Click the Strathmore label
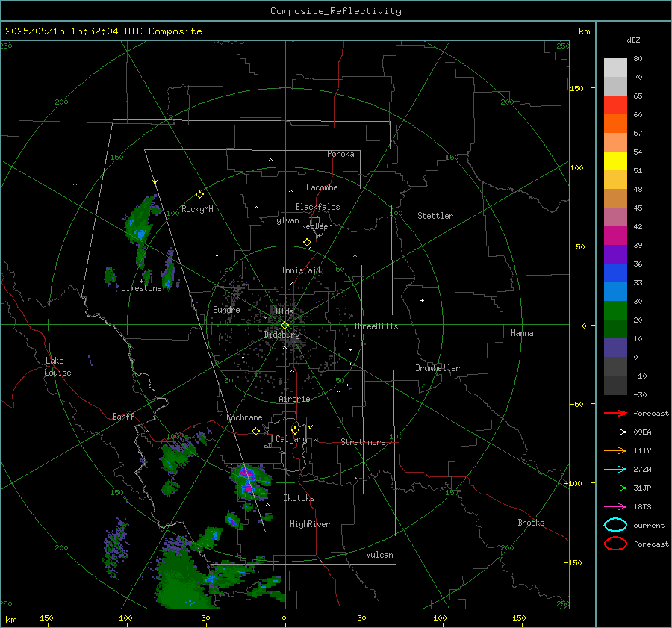This screenshot has width=672, height=628. 363,442
